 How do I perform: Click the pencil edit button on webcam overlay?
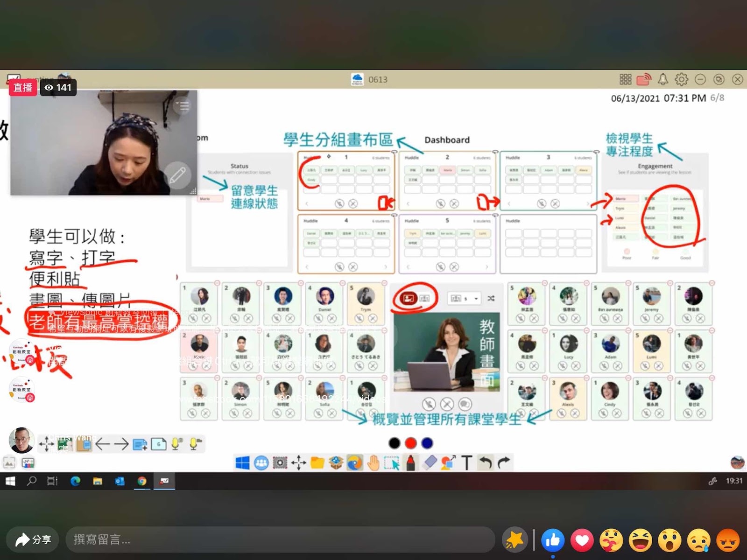click(177, 176)
